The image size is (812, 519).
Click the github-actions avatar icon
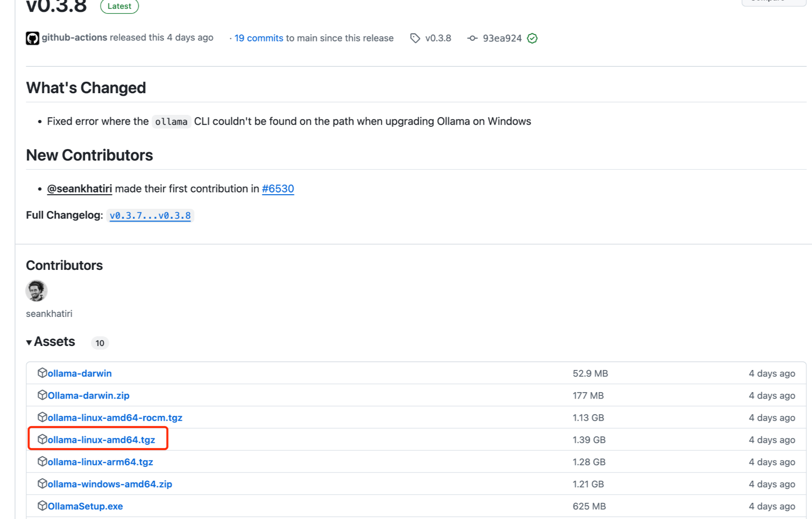click(32, 38)
